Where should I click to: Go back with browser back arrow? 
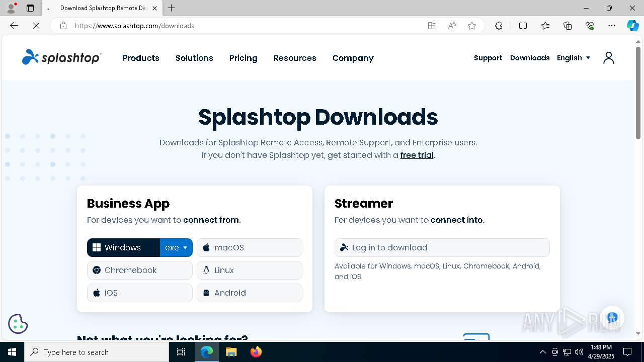[x=14, y=26]
